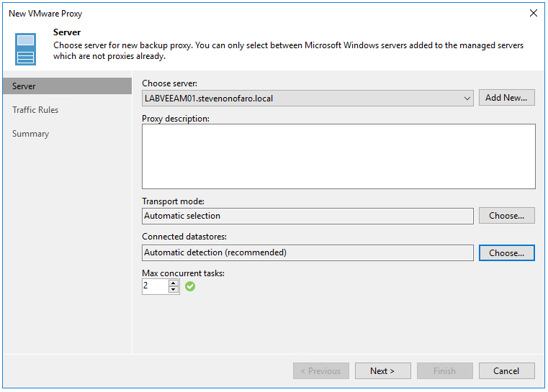The width and height of the screenshot is (548, 392).
Task: Open the Summary step
Action: 30,134
